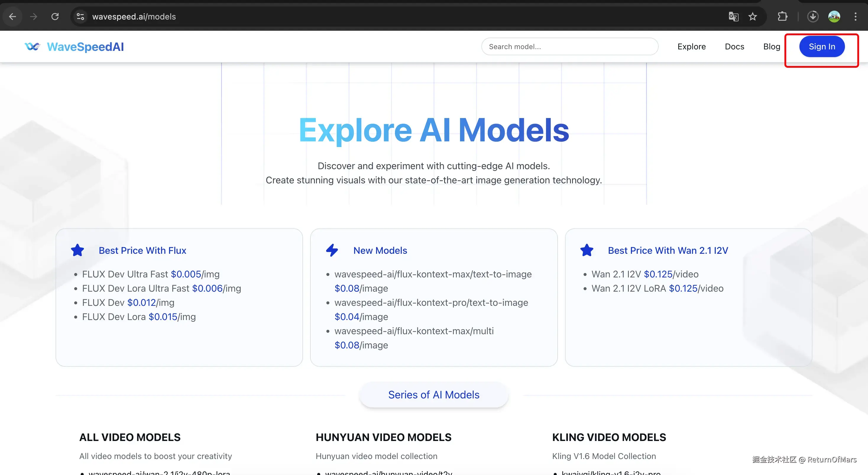
Task: Open the Chrome three-dot menu
Action: 855,17
